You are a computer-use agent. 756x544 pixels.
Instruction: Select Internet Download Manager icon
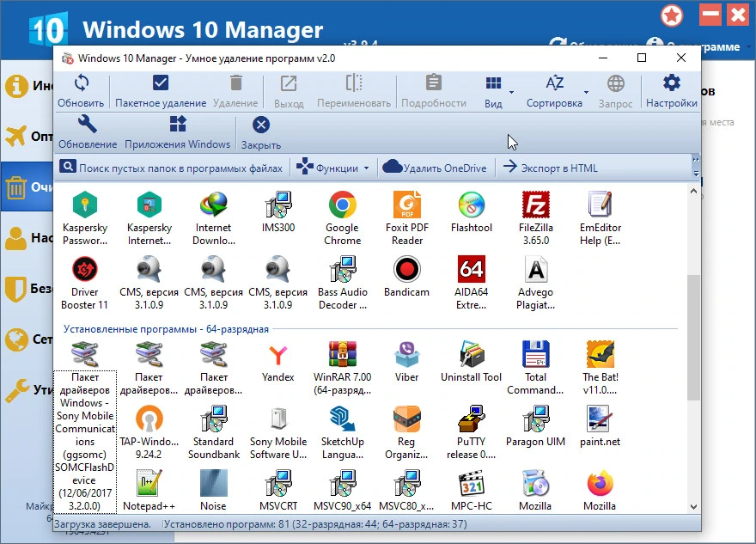coord(214,218)
